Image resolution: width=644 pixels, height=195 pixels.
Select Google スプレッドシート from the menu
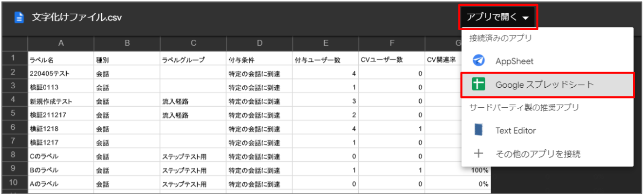click(x=545, y=84)
